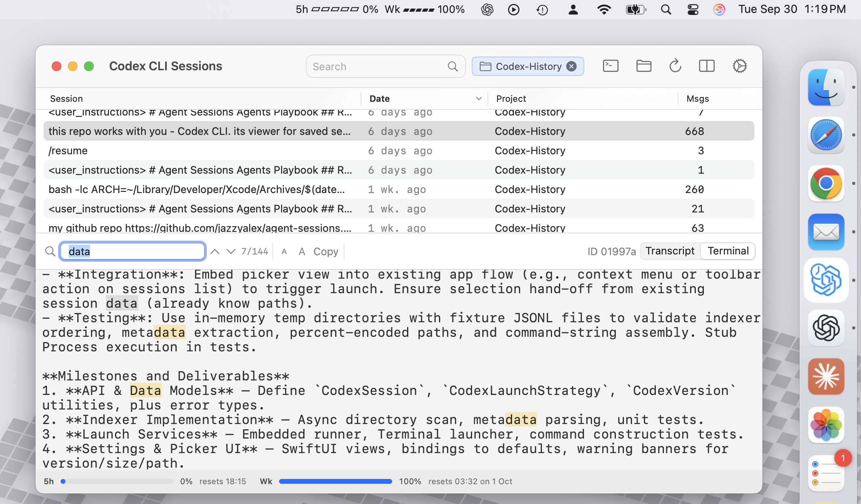The width and height of the screenshot is (861, 504).
Task: Decrease text size with the small A
Action: coord(284,252)
